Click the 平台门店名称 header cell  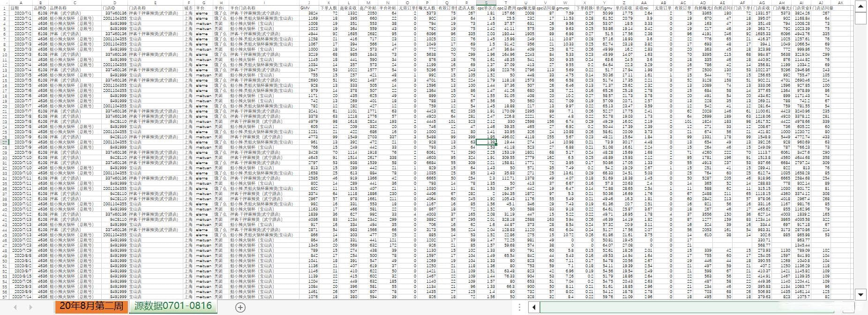(264, 8)
